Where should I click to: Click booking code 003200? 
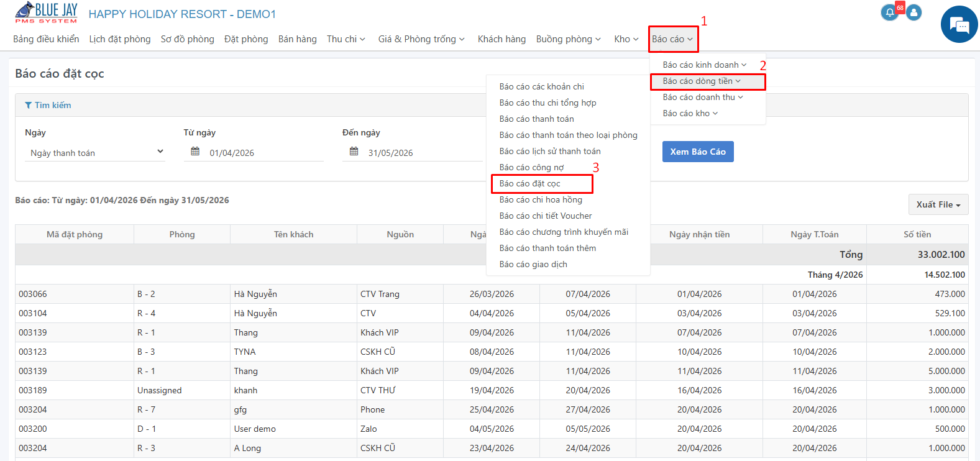(x=33, y=429)
